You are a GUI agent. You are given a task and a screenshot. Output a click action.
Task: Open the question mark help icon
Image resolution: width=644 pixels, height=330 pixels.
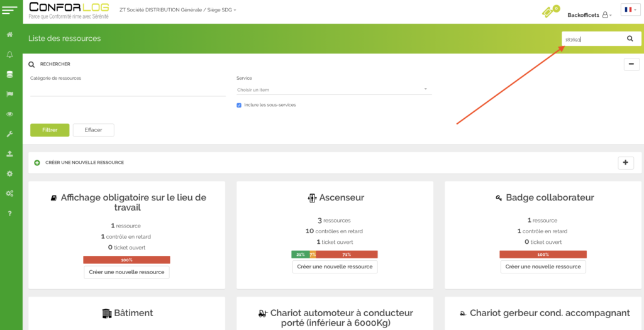click(x=9, y=214)
